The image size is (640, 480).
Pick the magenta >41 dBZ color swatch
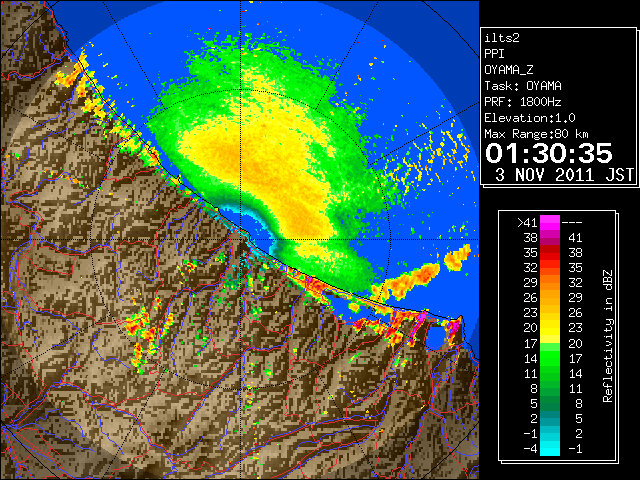click(x=550, y=222)
